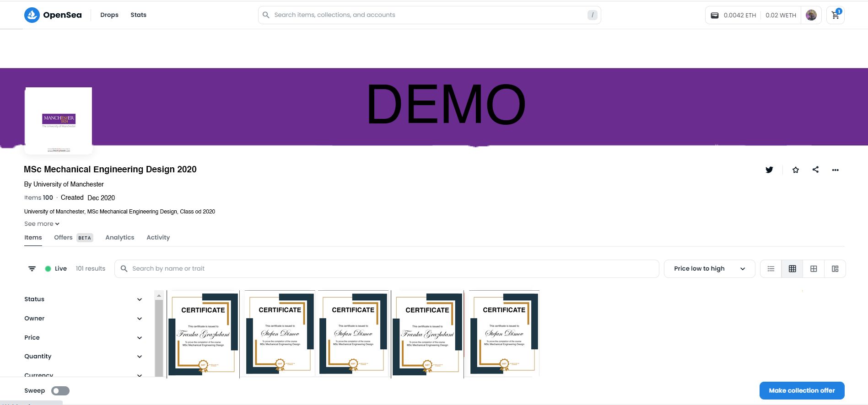The height and width of the screenshot is (405, 868).
Task: Expand the Status filter
Action: pyautogui.click(x=83, y=299)
